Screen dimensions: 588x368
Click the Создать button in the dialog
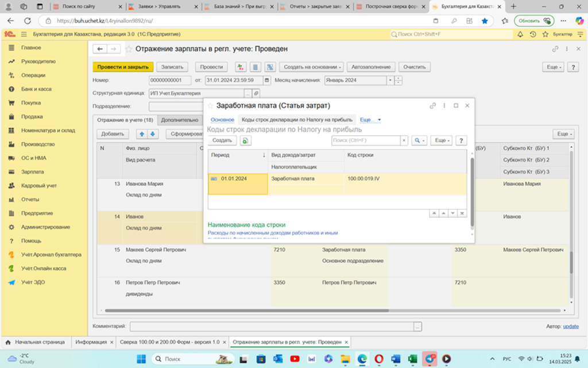222,140
